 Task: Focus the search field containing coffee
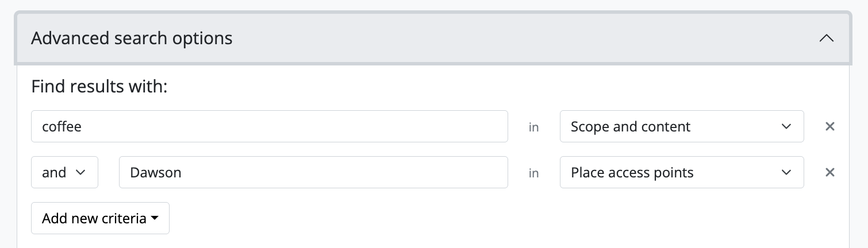coord(269,126)
